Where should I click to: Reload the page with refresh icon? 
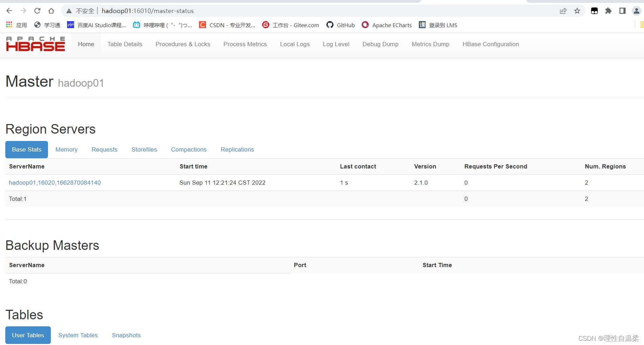tap(37, 11)
